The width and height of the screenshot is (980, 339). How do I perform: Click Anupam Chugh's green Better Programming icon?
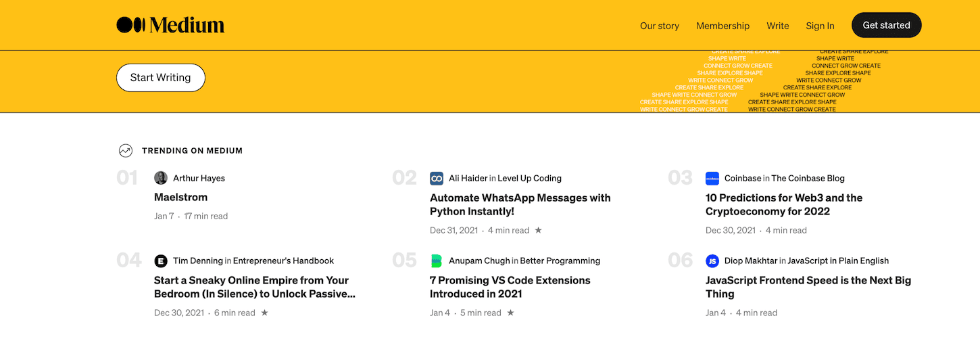point(437,261)
